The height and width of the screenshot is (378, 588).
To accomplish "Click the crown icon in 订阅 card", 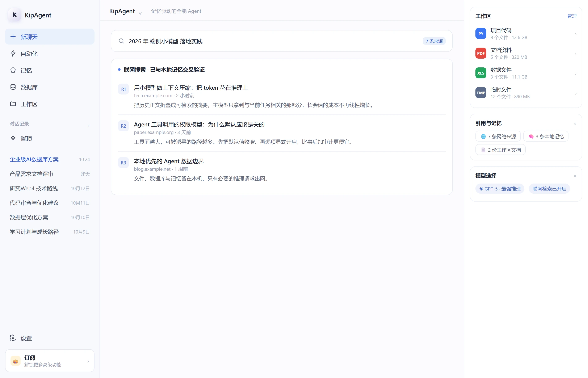I will tap(16, 361).
